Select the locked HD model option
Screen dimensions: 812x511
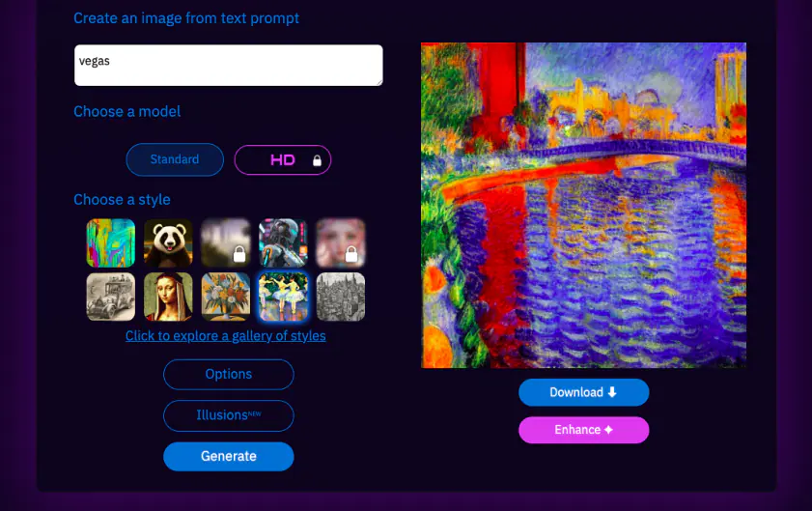tap(283, 160)
